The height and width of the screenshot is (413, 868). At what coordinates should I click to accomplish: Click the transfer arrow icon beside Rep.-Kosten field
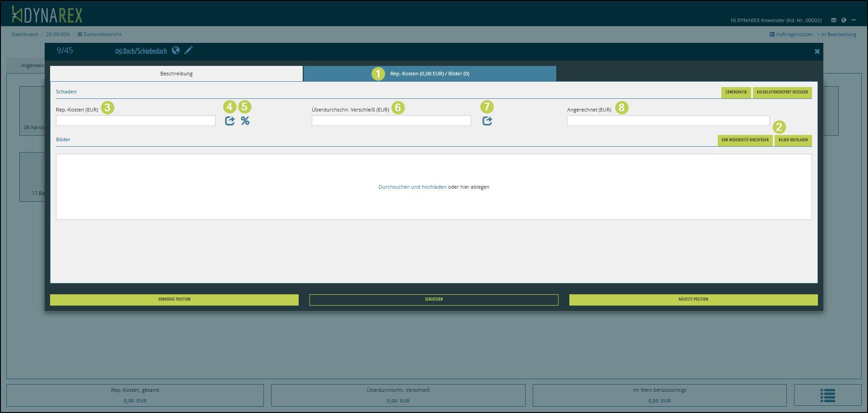click(230, 121)
